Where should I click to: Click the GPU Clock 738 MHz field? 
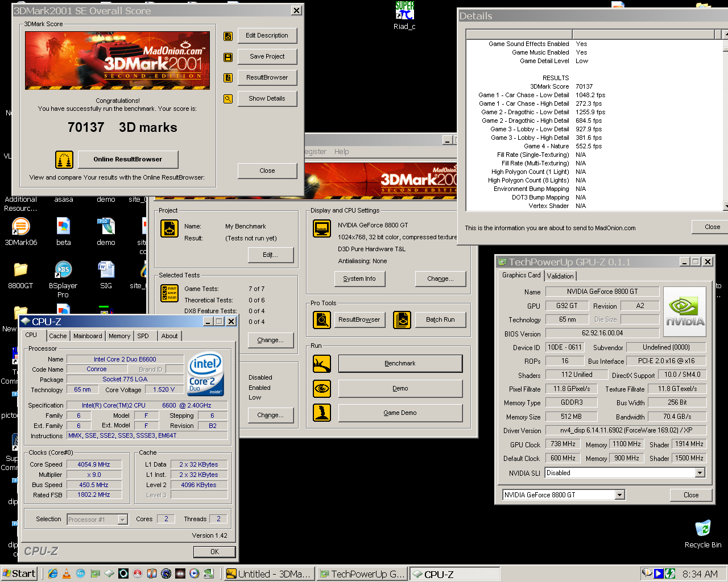562,444
